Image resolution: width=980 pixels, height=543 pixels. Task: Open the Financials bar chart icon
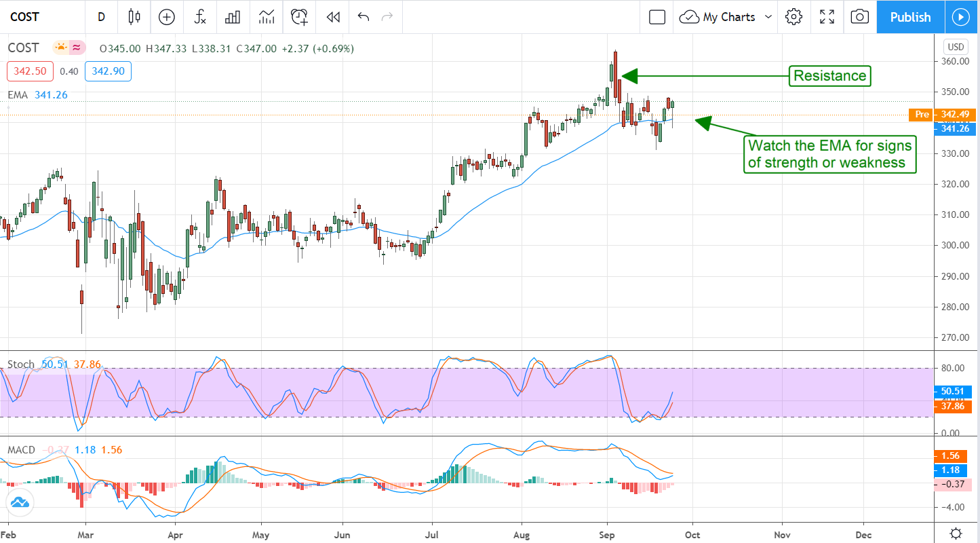[233, 17]
